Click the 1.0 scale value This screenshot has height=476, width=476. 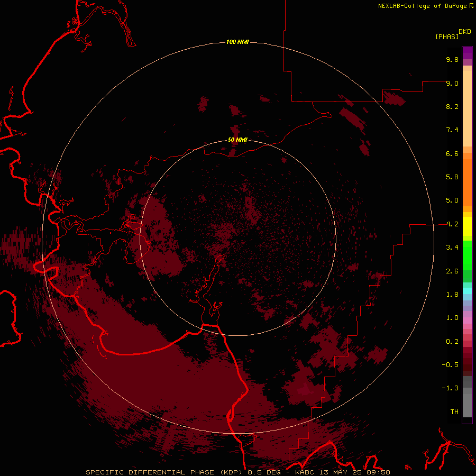[452, 318]
